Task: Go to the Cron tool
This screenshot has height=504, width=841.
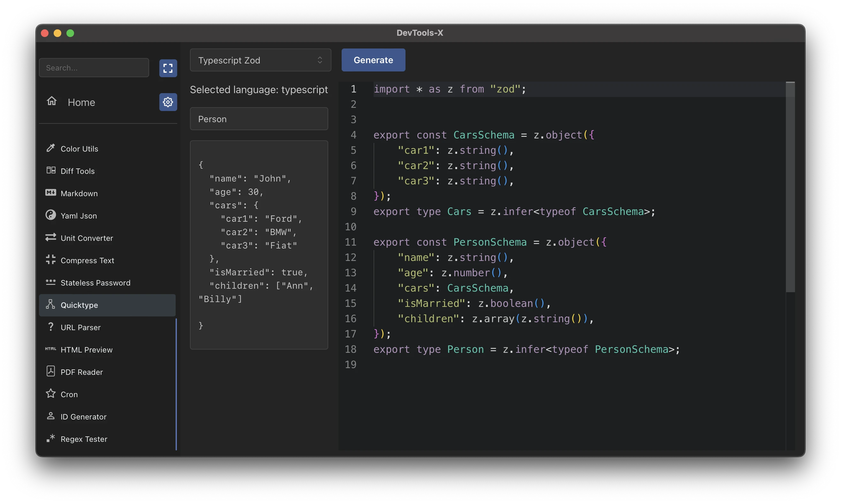Action: (69, 395)
